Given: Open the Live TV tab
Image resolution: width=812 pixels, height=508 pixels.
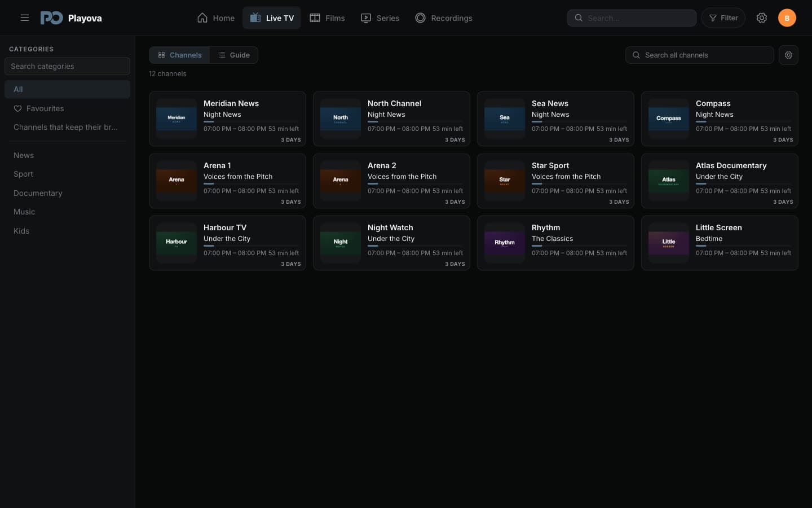Looking at the screenshot, I should point(272,18).
